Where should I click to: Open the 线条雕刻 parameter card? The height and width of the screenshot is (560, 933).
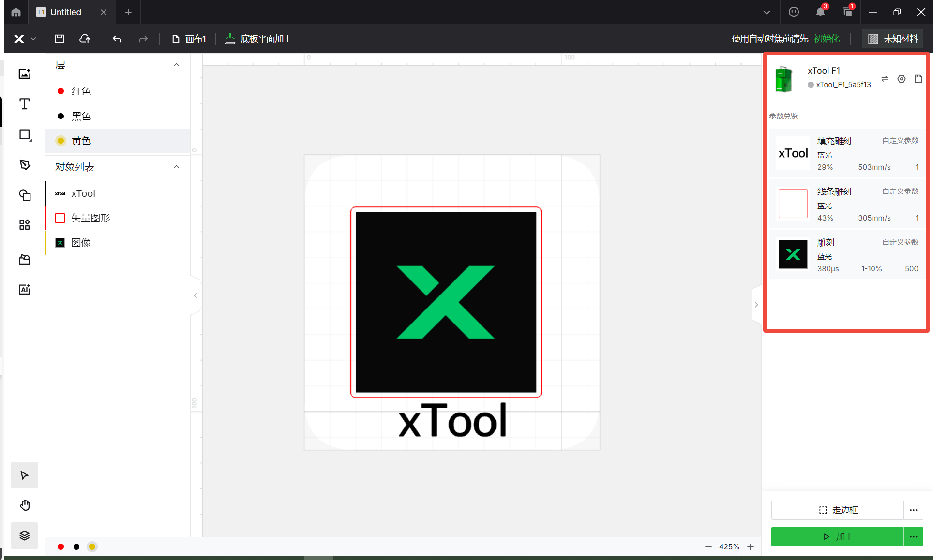click(x=847, y=204)
